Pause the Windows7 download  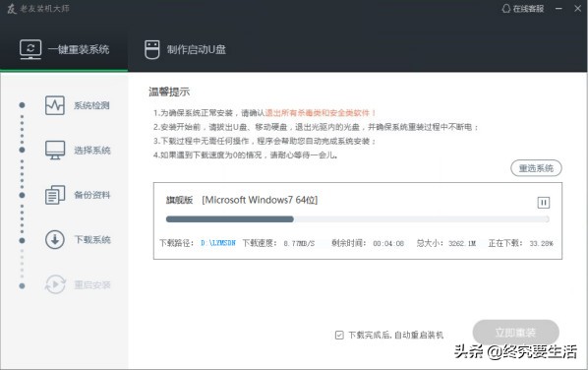click(x=544, y=203)
